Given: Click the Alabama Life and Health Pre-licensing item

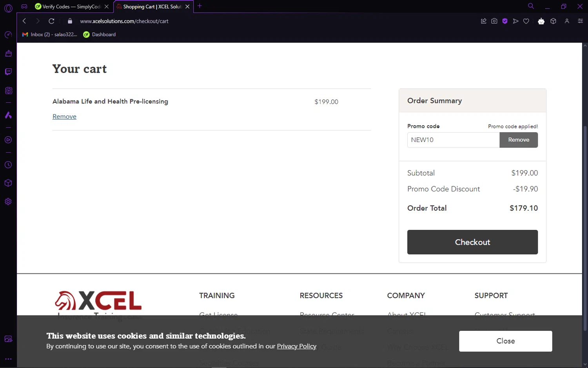Looking at the screenshot, I should 110,101.
